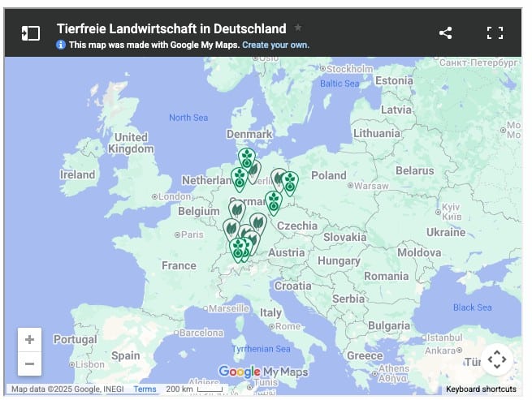The width and height of the screenshot is (532, 400).
Task: Click the blue info icon
Action: [x=61, y=45]
